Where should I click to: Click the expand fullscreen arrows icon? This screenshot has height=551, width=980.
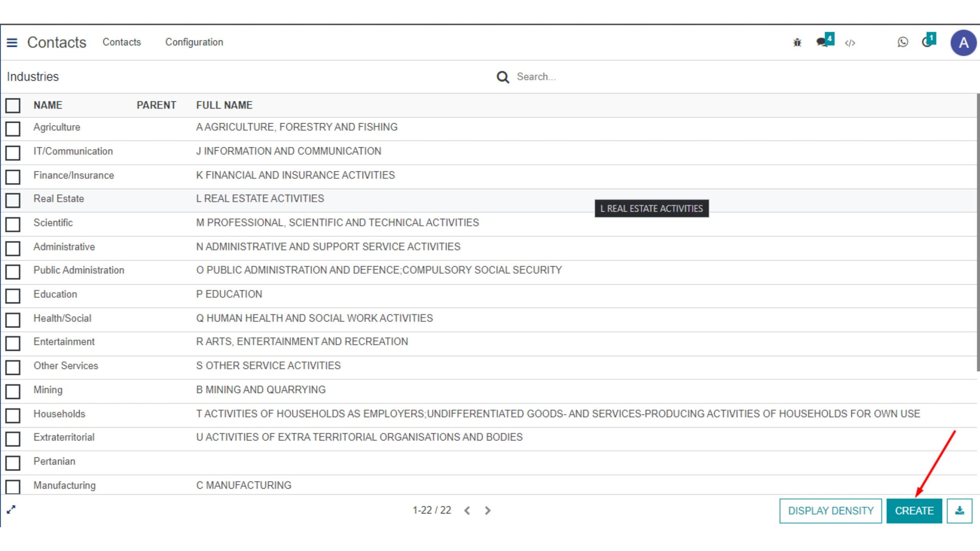11,509
